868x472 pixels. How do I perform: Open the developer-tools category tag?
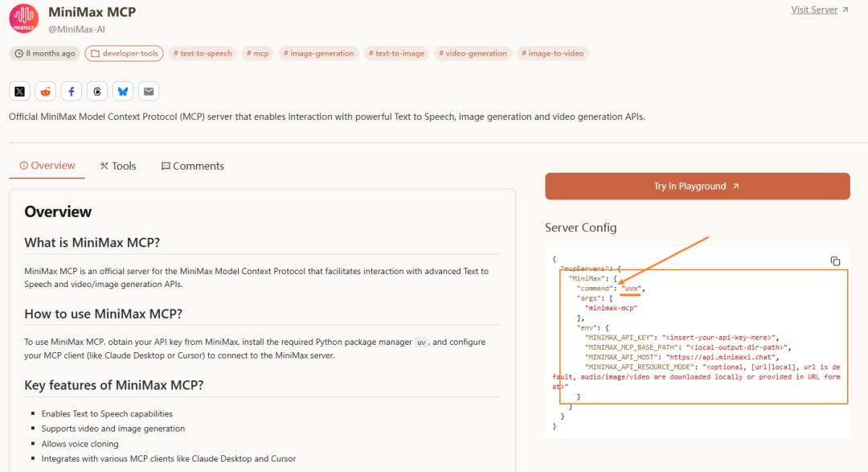(x=124, y=54)
